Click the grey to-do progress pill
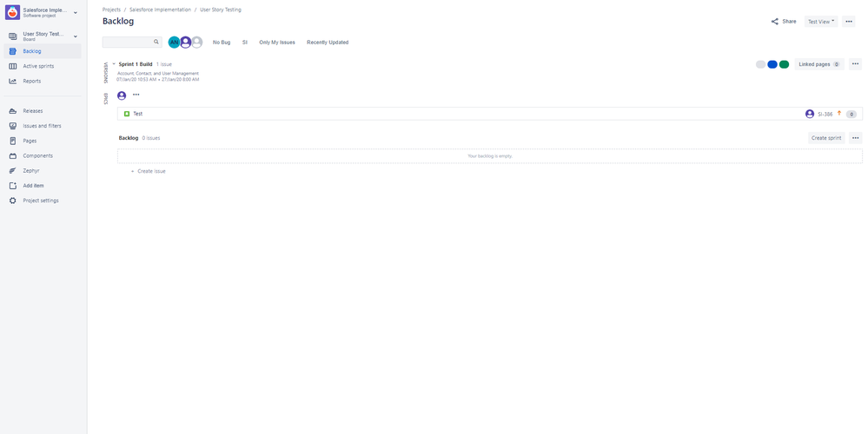The width and height of the screenshot is (868, 434). click(x=760, y=65)
